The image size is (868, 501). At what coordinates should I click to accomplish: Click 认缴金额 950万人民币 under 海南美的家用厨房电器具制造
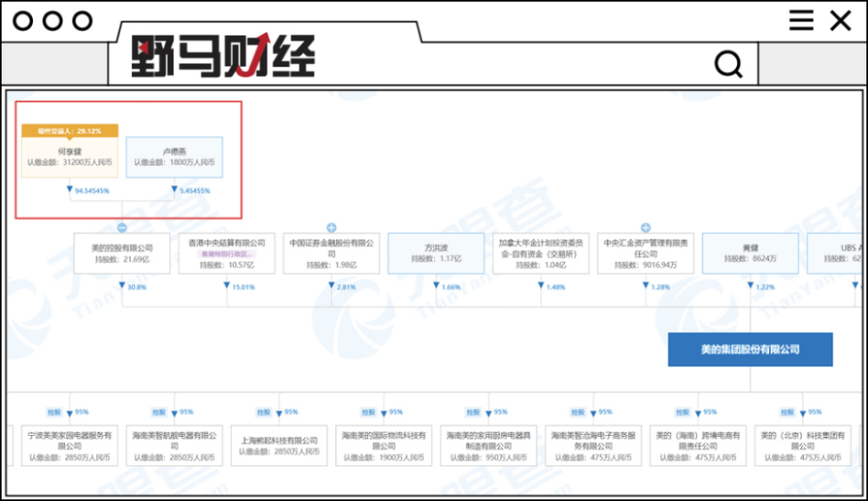(488, 458)
